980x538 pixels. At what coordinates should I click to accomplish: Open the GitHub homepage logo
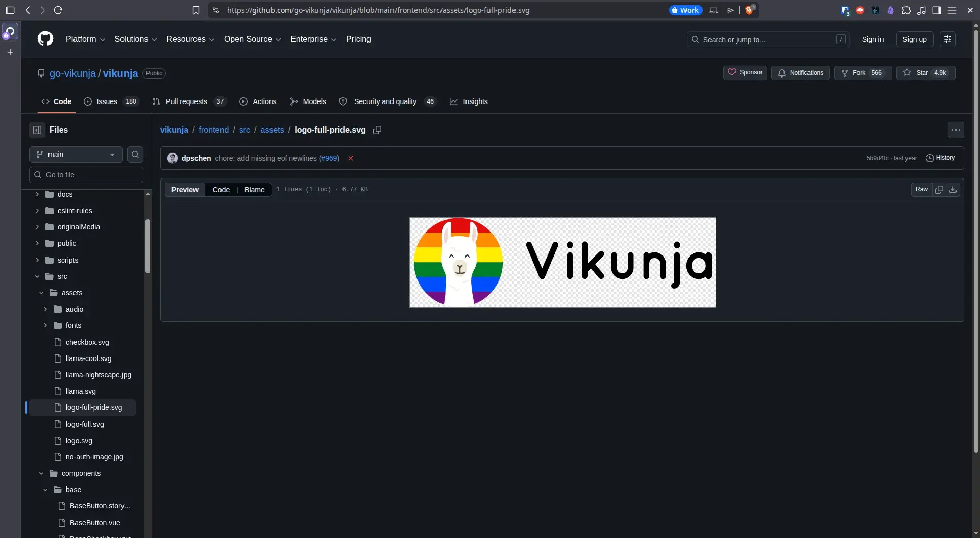[x=45, y=39]
